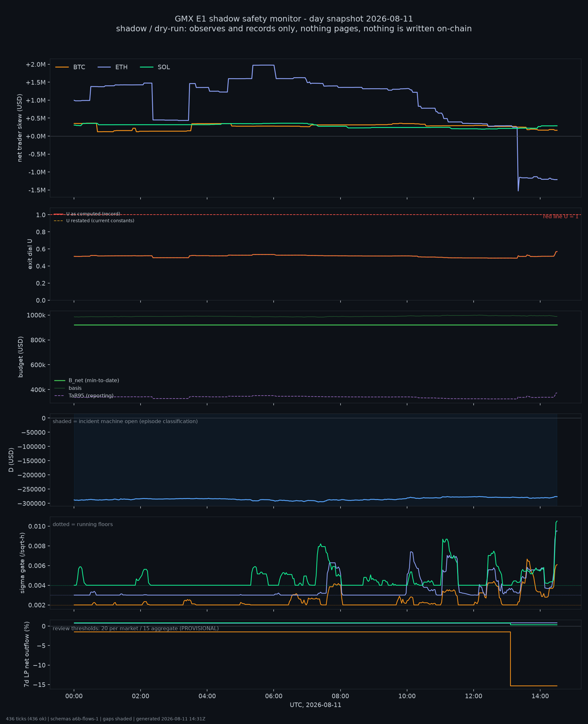The height and width of the screenshot is (724, 588).
Task: Click the +2.0M skew tick label
Action: tap(36, 64)
